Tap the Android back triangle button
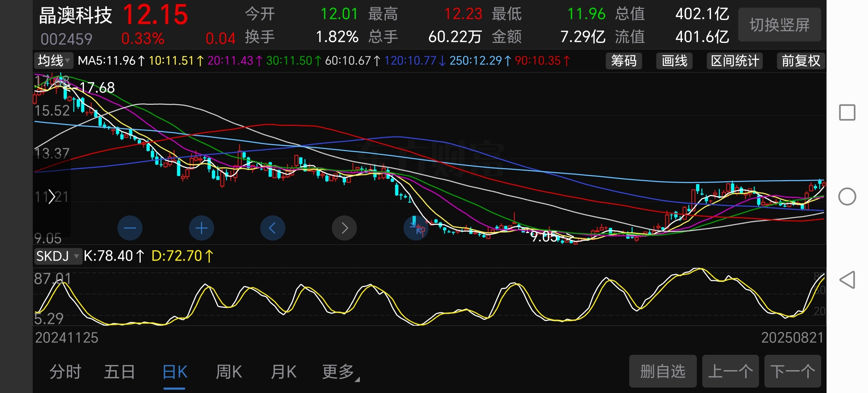This screenshot has height=393, width=868. tap(847, 280)
